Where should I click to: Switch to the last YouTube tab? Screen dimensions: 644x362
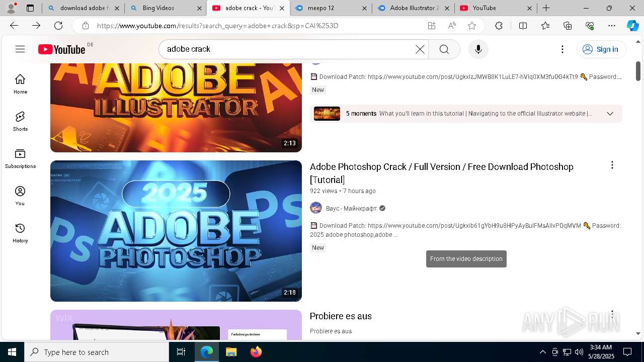[x=496, y=8]
